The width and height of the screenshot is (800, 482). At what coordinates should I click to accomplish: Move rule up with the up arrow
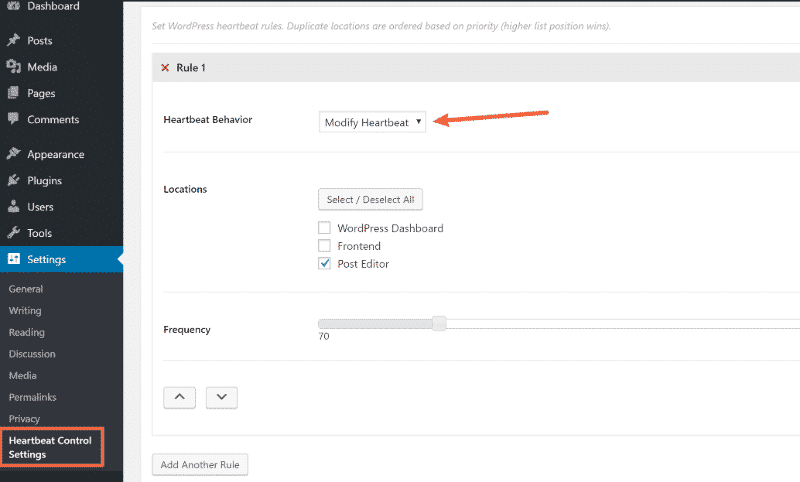coord(179,397)
